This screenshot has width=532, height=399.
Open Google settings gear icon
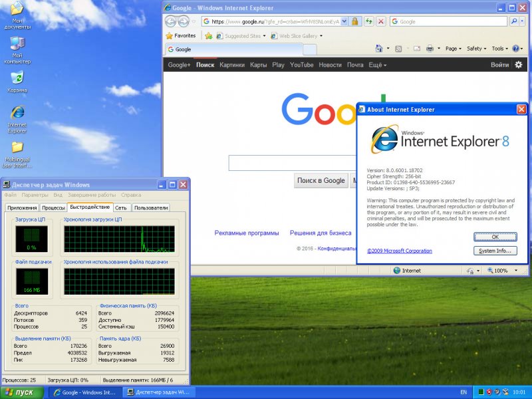(519, 65)
